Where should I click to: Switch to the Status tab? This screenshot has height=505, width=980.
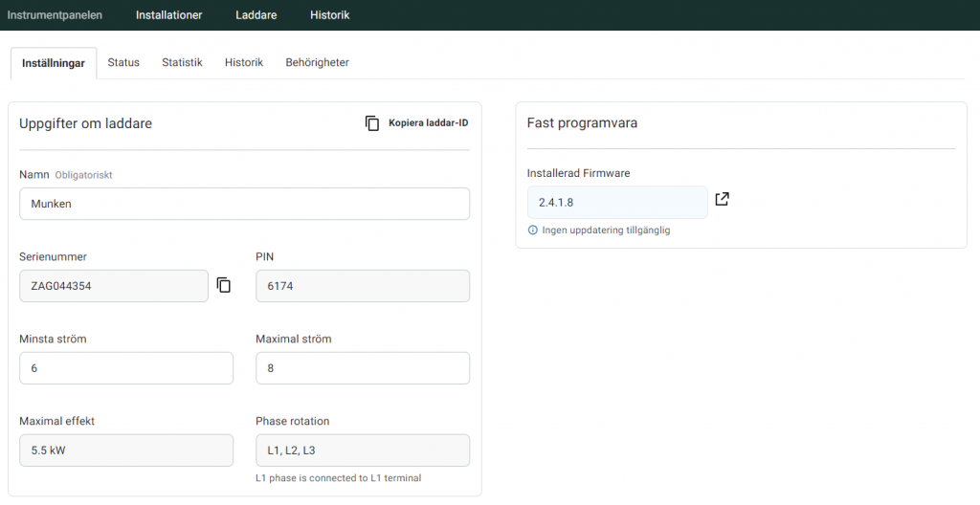[x=123, y=63]
